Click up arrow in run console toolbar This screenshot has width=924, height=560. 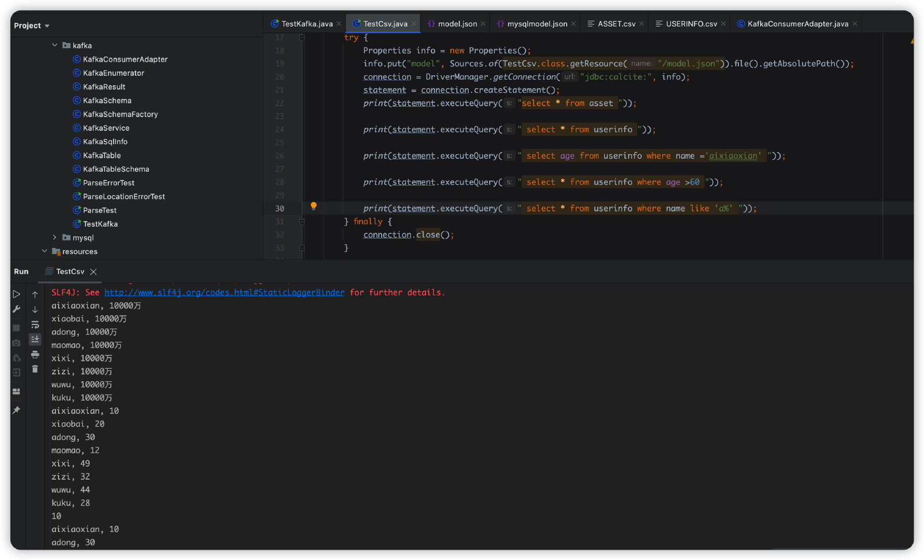pos(35,295)
